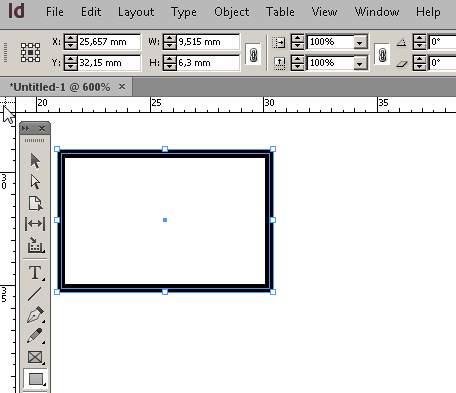Click the Scale X percentage stepper arrows
456x393 pixels.
coord(297,42)
